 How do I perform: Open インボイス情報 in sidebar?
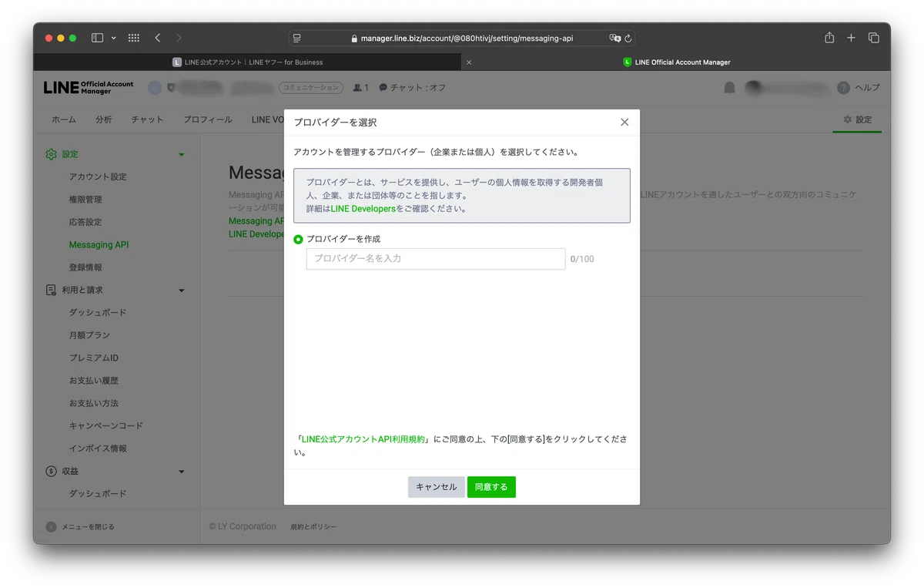(x=98, y=449)
